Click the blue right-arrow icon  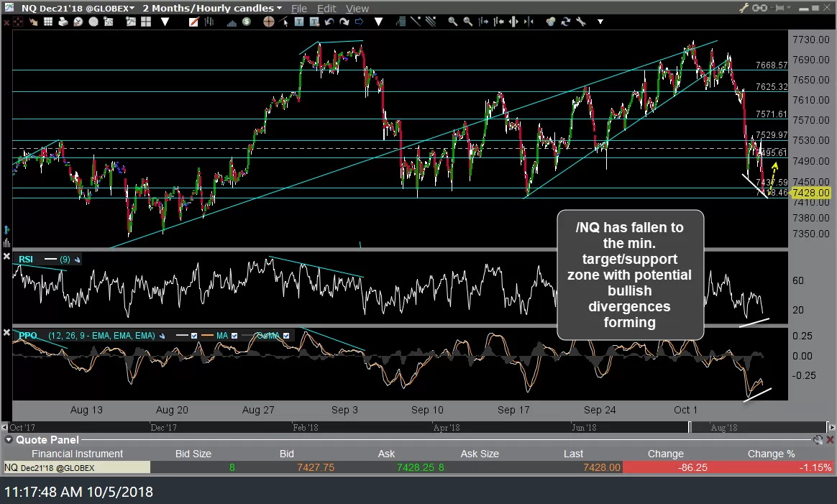click(359, 22)
